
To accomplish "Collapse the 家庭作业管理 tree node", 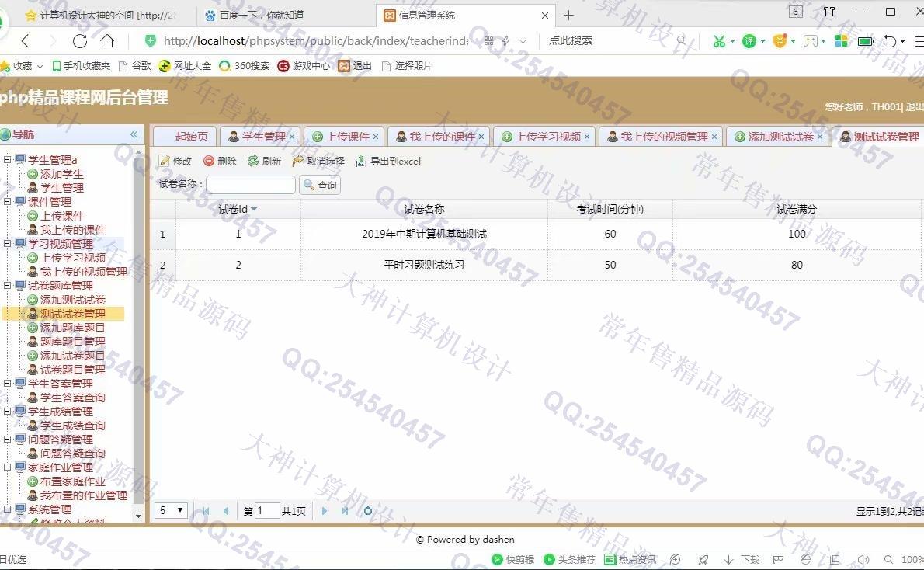I will pos(7,467).
